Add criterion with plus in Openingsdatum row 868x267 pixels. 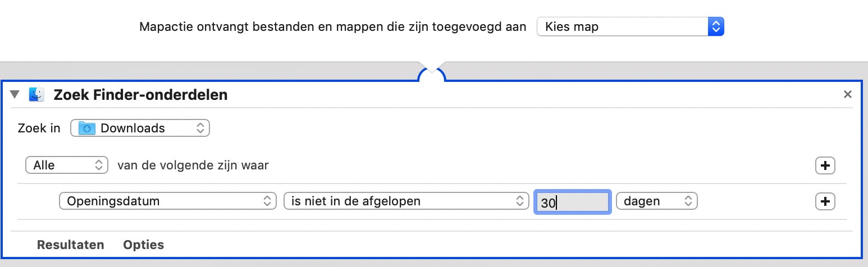pos(825,201)
